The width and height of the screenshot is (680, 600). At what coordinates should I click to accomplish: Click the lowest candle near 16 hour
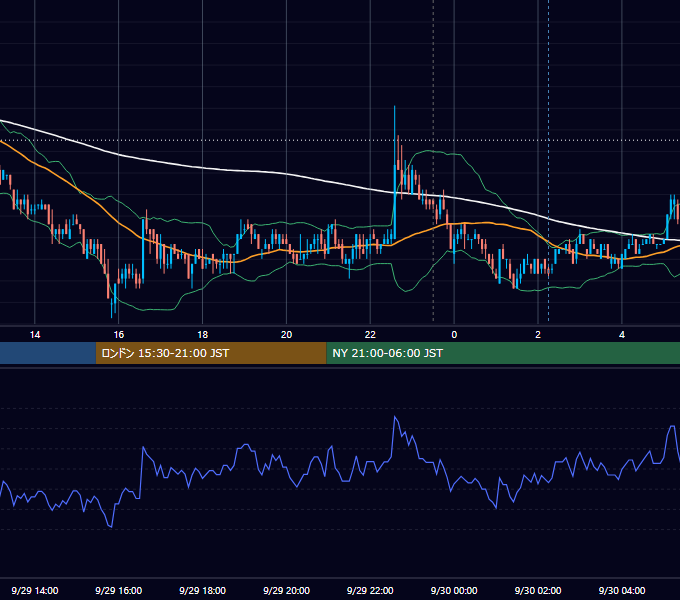(x=112, y=306)
